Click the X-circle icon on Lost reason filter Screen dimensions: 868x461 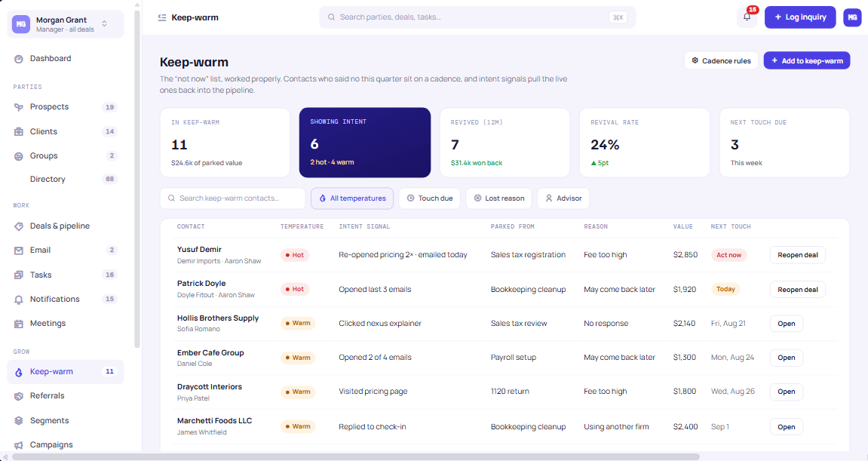(x=477, y=198)
